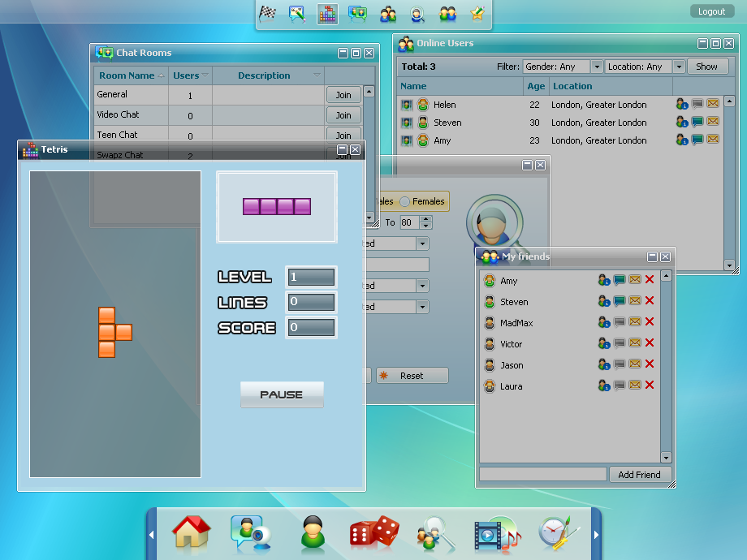Start chat with Steven in Online Users
The width and height of the screenshot is (747, 560).
point(697,122)
